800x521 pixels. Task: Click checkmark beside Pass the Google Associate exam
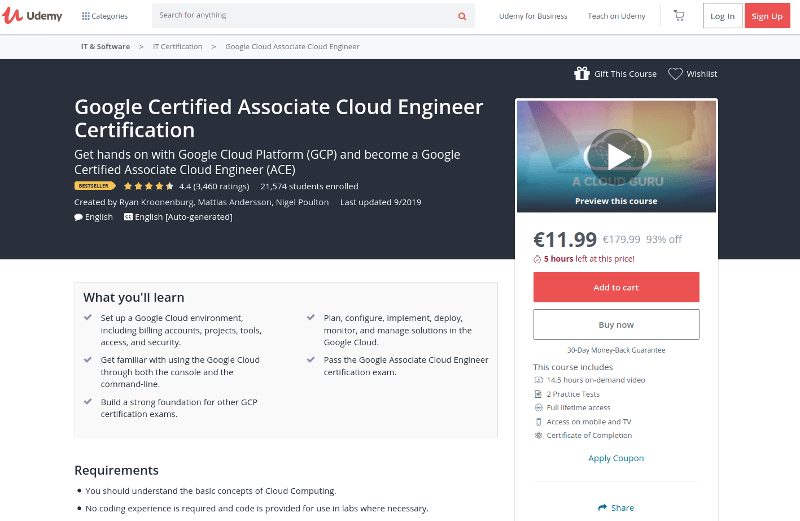pyautogui.click(x=311, y=359)
